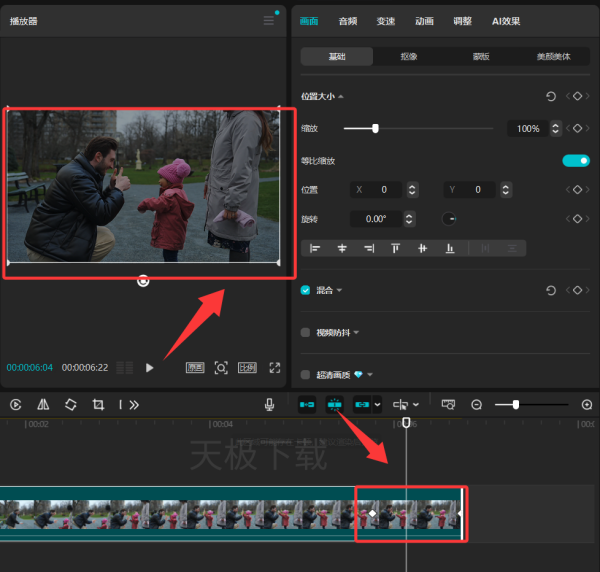600x572 pixels.
Task: Start voice recording with microphone icon
Action: pos(269,405)
